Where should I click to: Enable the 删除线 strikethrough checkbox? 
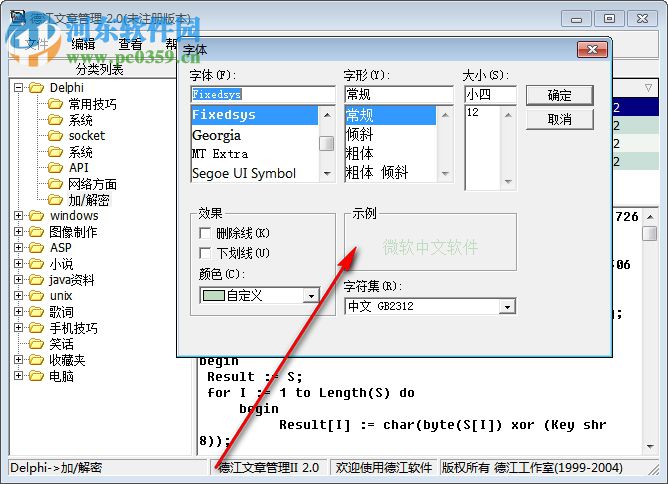pyautogui.click(x=205, y=233)
